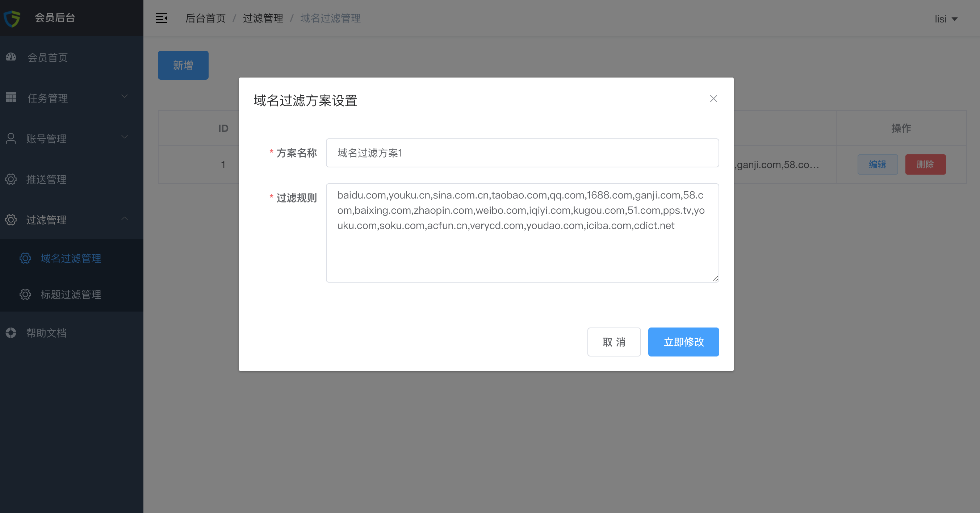Click the user icon beside 账号管理

(x=11, y=138)
